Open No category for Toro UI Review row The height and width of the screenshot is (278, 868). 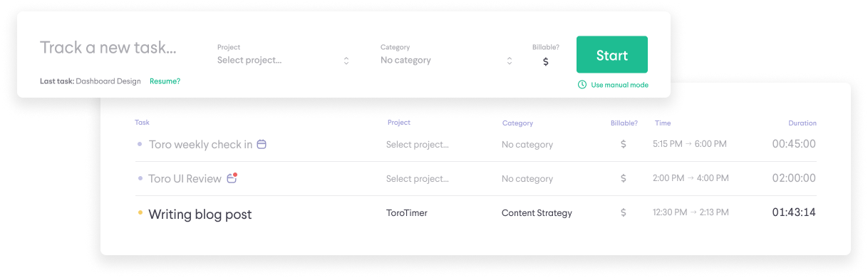[527, 179]
